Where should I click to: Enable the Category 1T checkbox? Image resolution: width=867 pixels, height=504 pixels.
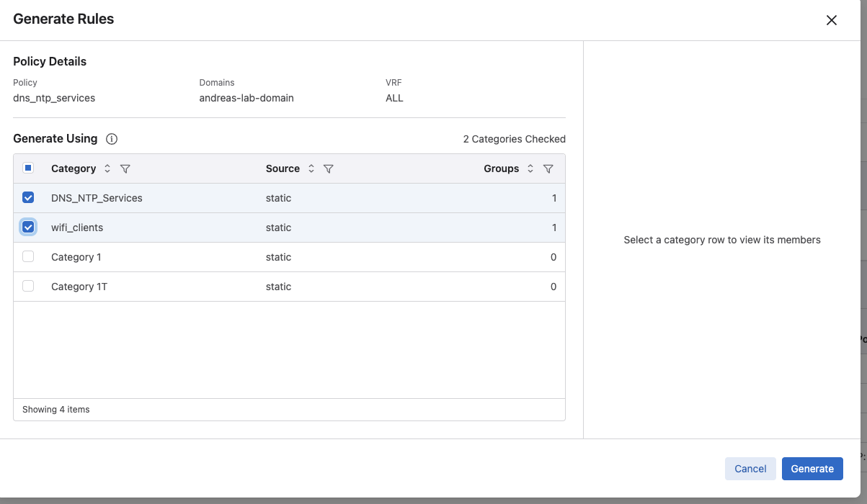coord(28,287)
